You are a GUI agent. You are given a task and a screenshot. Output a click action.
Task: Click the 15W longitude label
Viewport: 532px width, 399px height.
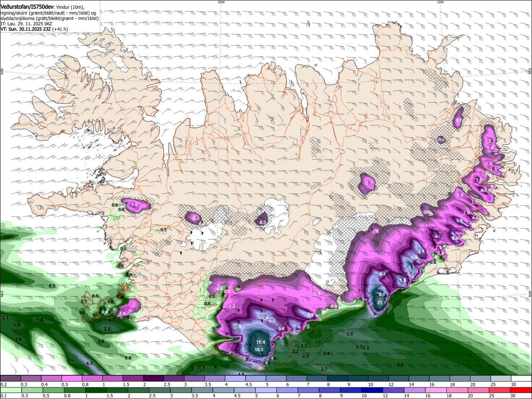click(440, 2)
